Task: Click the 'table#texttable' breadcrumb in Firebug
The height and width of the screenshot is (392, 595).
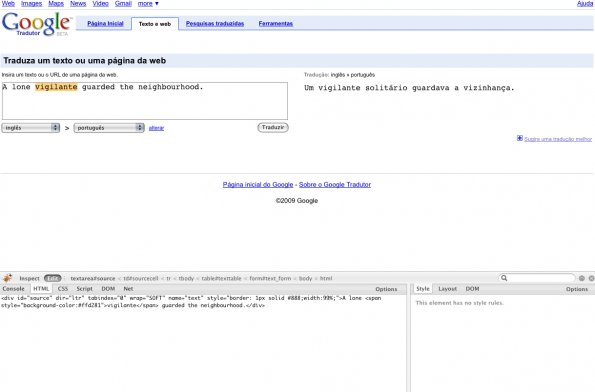Action: (221, 279)
